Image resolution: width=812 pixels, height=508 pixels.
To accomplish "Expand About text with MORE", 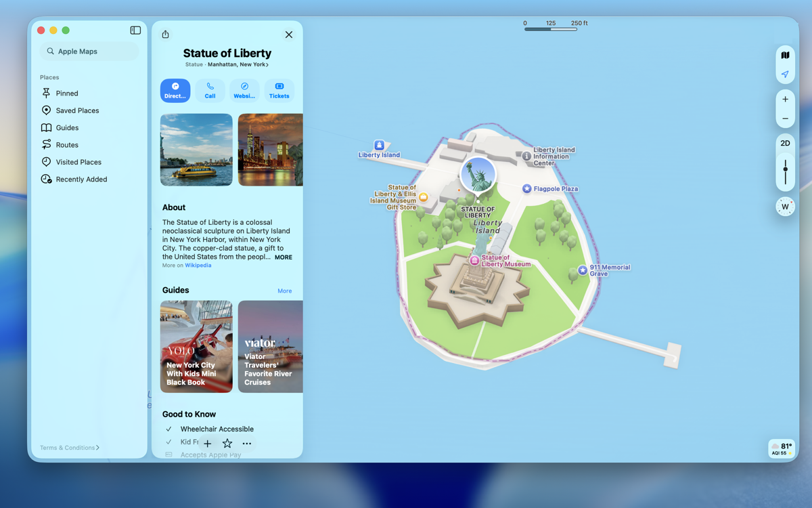I will pyautogui.click(x=284, y=257).
